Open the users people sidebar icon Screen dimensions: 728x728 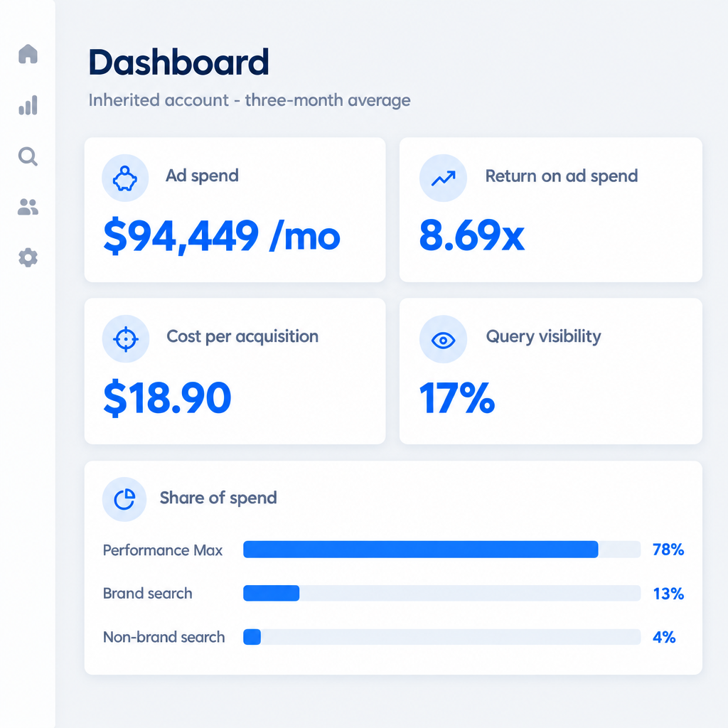28,207
